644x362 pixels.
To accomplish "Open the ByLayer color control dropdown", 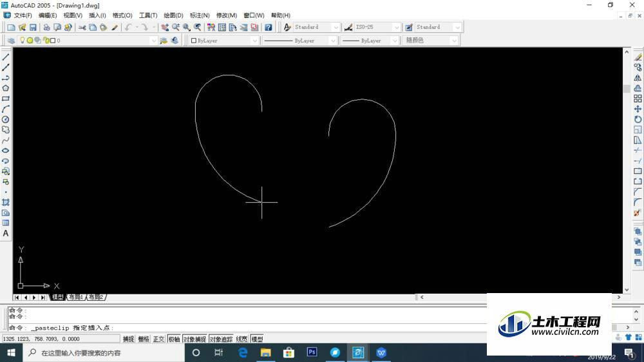I will [x=224, y=41].
